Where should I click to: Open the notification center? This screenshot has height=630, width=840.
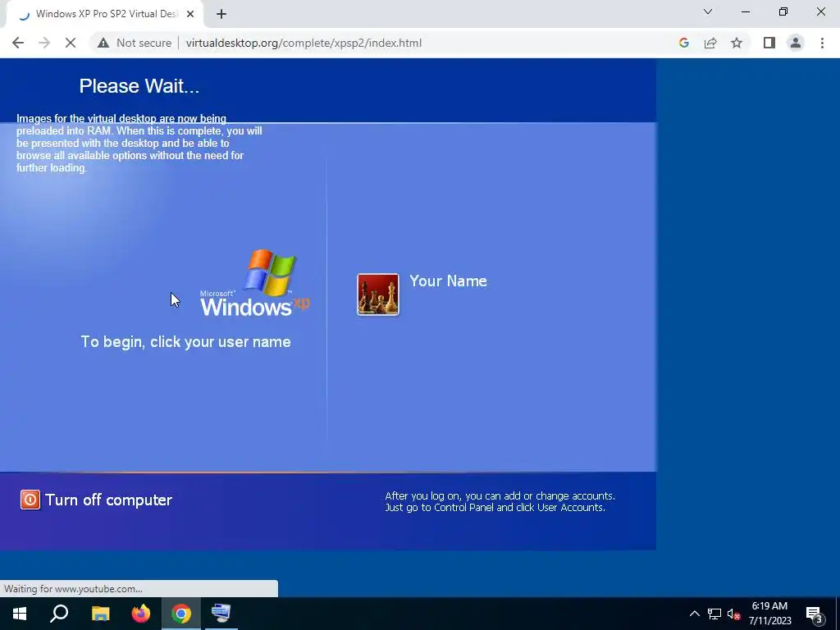(815, 614)
